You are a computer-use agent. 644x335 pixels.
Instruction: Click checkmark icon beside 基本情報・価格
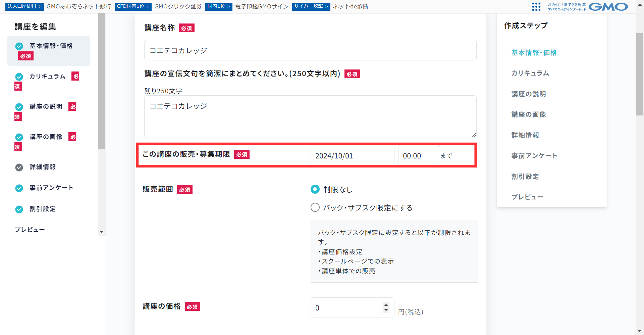click(x=19, y=46)
